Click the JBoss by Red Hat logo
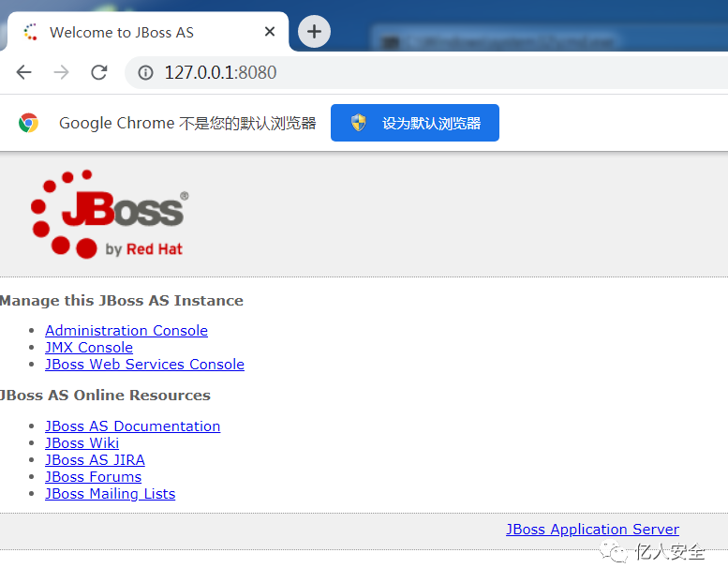728x583 pixels. tap(110, 214)
